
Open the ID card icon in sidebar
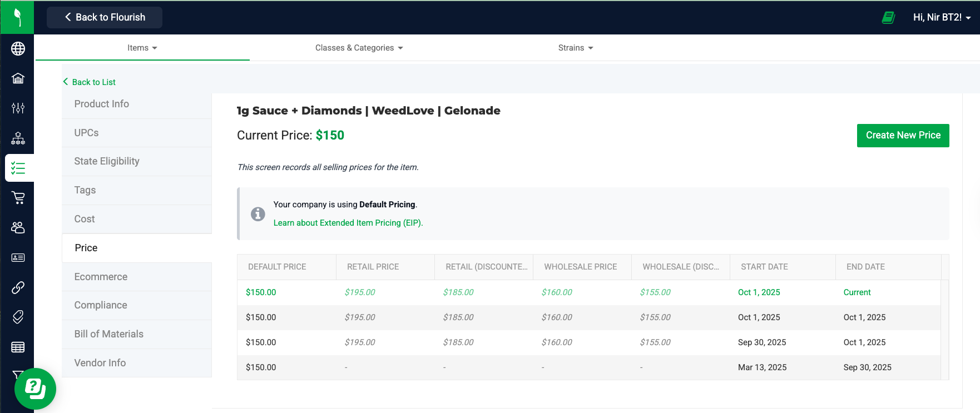click(x=18, y=257)
